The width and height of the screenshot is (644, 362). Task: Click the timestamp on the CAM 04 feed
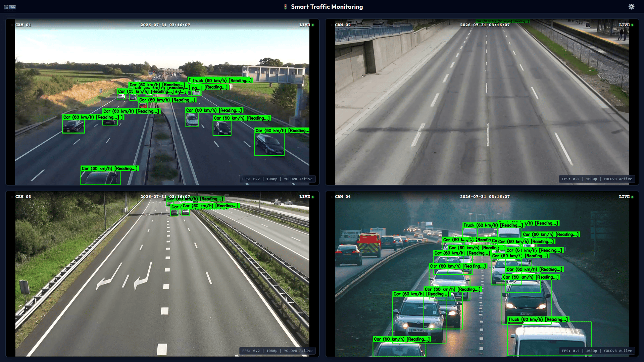485,197
